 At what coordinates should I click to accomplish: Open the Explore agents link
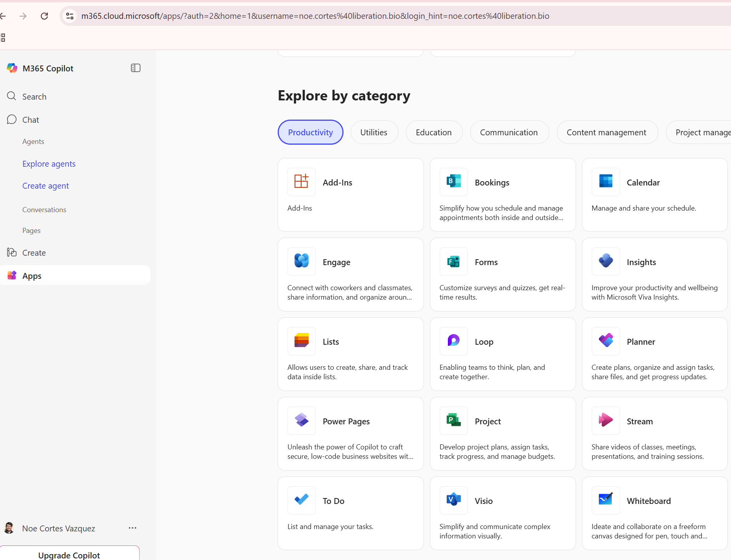coord(49,164)
